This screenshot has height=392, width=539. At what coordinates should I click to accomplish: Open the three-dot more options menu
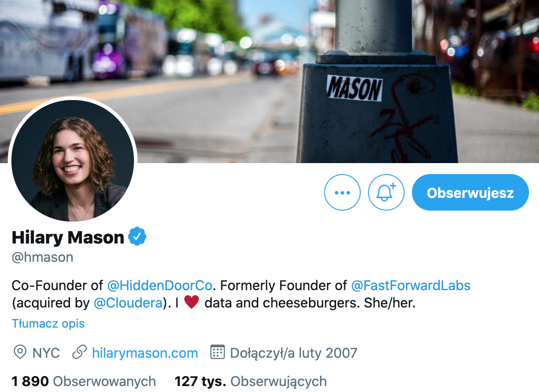pos(342,192)
